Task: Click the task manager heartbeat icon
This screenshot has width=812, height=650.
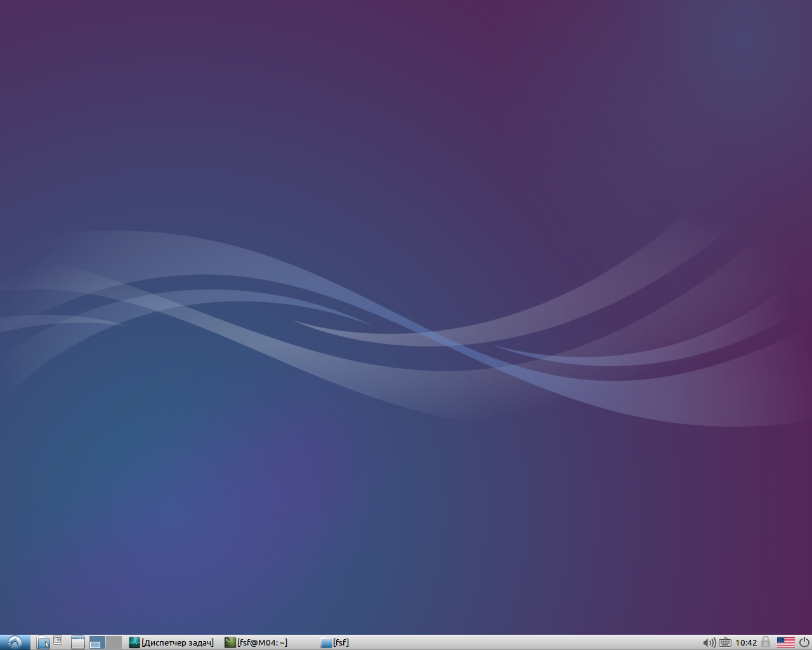Action: pos(133,642)
